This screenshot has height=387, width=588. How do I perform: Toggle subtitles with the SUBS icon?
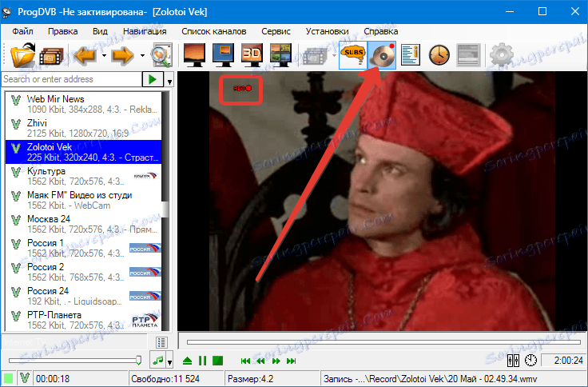click(353, 55)
